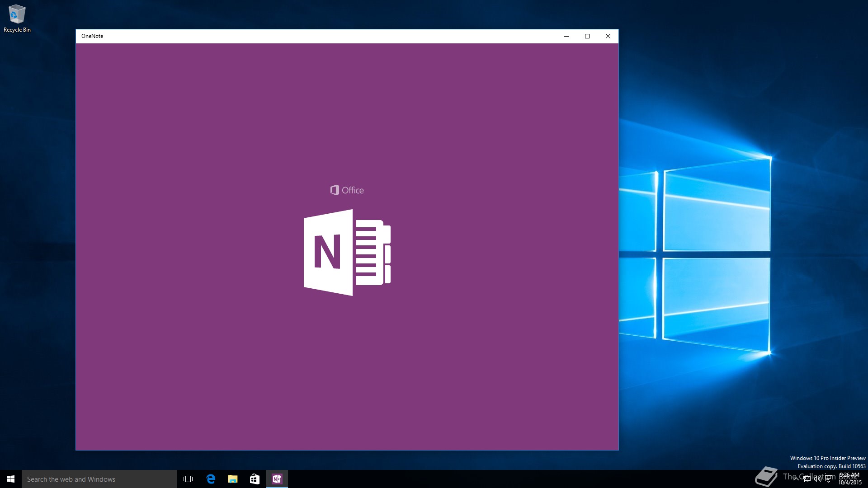This screenshot has width=868, height=488.
Task: Open the Store app from the taskbar
Action: [255, 479]
